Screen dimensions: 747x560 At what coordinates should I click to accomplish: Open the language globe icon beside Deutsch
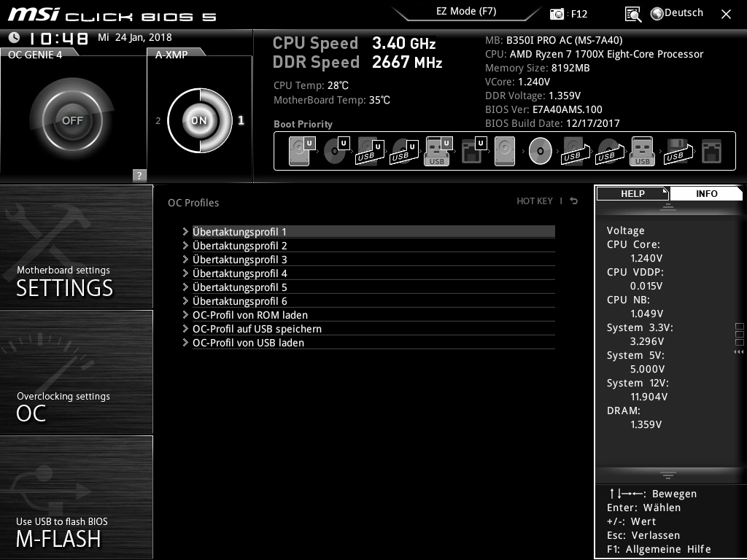click(657, 14)
